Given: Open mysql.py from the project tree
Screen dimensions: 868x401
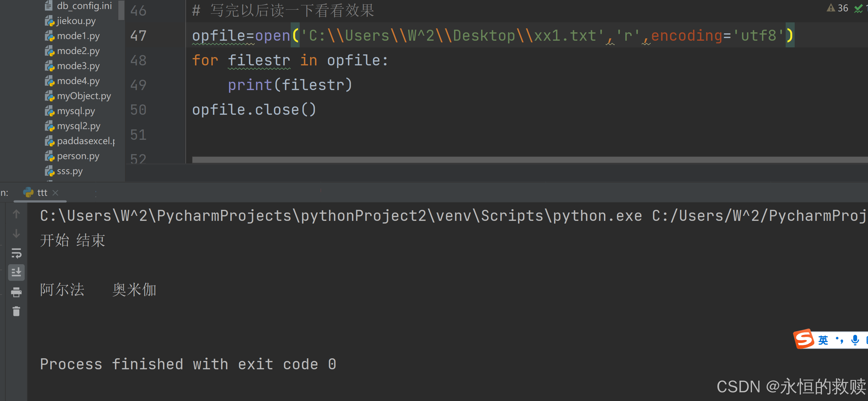Looking at the screenshot, I should point(76,111).
